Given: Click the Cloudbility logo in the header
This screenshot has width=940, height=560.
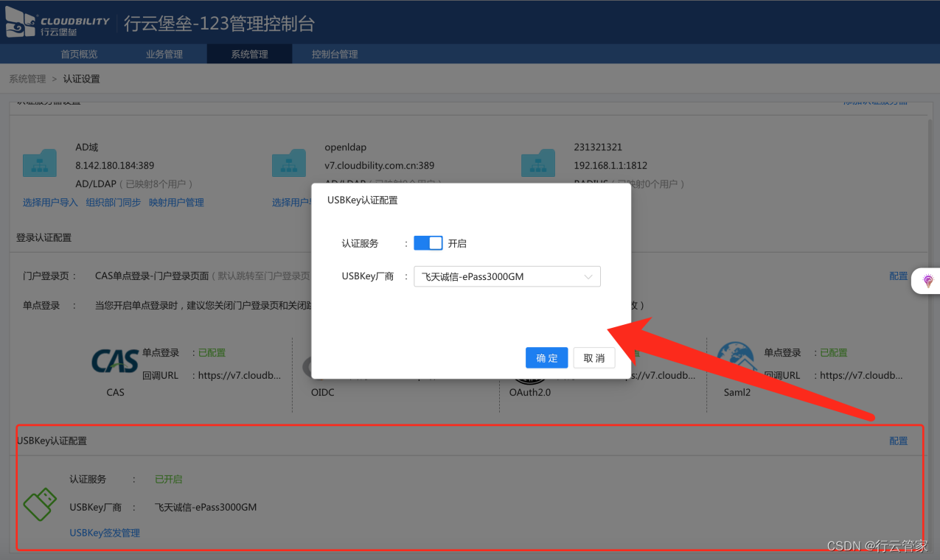Looking at the screenshot, I should point(58,24).
